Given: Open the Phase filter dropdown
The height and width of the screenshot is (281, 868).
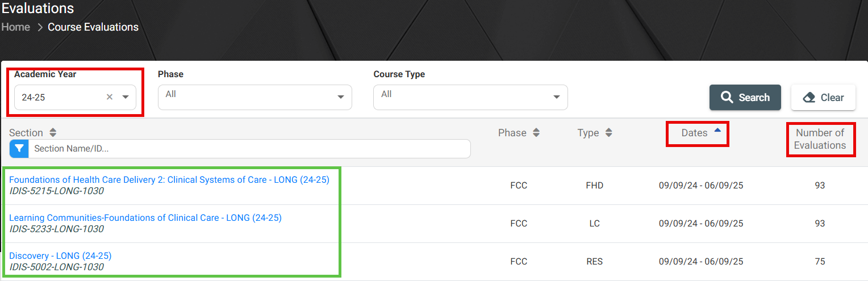Looking at the screenshot, I should coord(254,97).
